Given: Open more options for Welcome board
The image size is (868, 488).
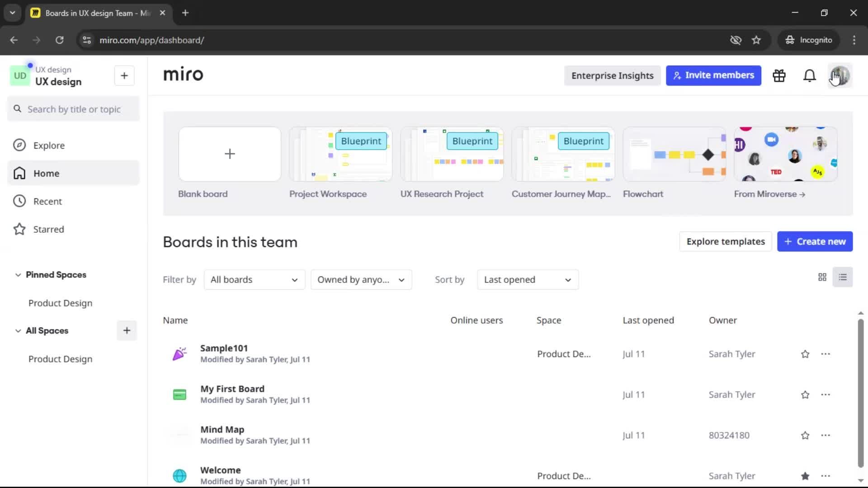Looking at the screenshot, I should pos(826,476).
